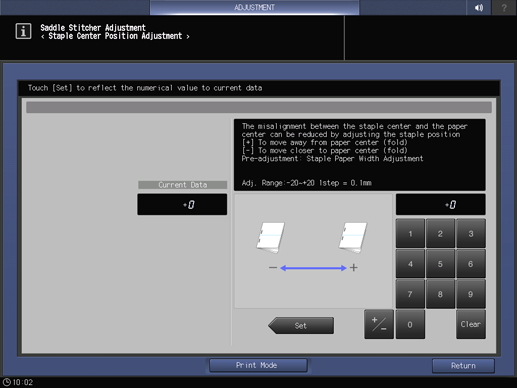Tap keypad digit 0
This screenshot has width=517, height=388.
(410, 324)
